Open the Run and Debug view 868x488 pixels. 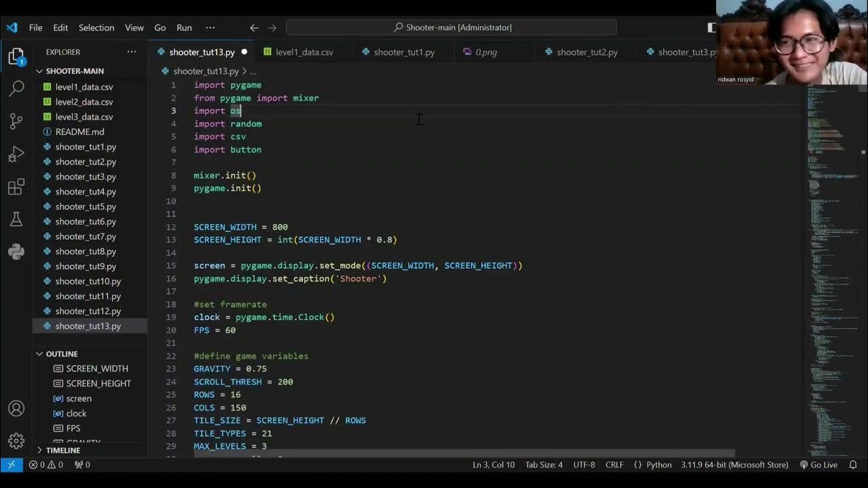[16, 155]
